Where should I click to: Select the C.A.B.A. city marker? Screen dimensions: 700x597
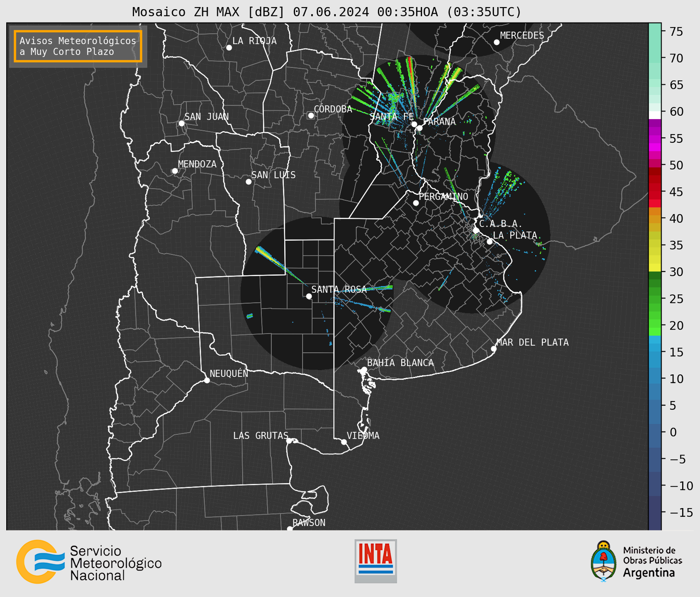coord(476,230)
